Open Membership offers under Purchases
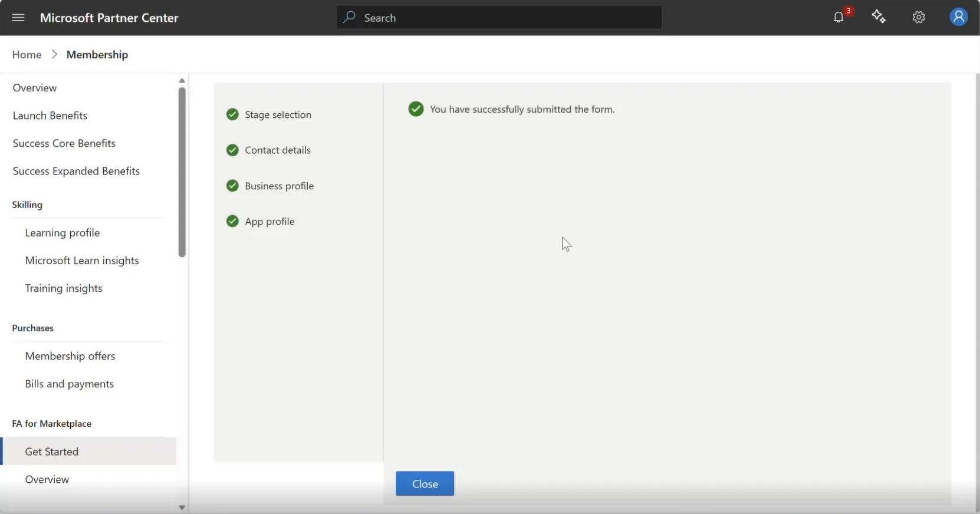This screenshot has width=980, height=514. click(70, 356)
